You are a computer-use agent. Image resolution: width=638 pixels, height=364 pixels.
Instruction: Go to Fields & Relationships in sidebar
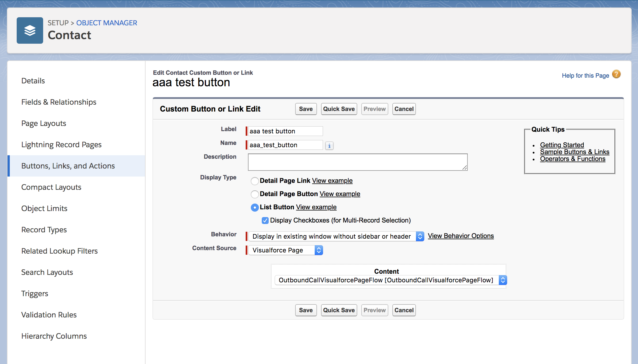(x=59, y=102)
